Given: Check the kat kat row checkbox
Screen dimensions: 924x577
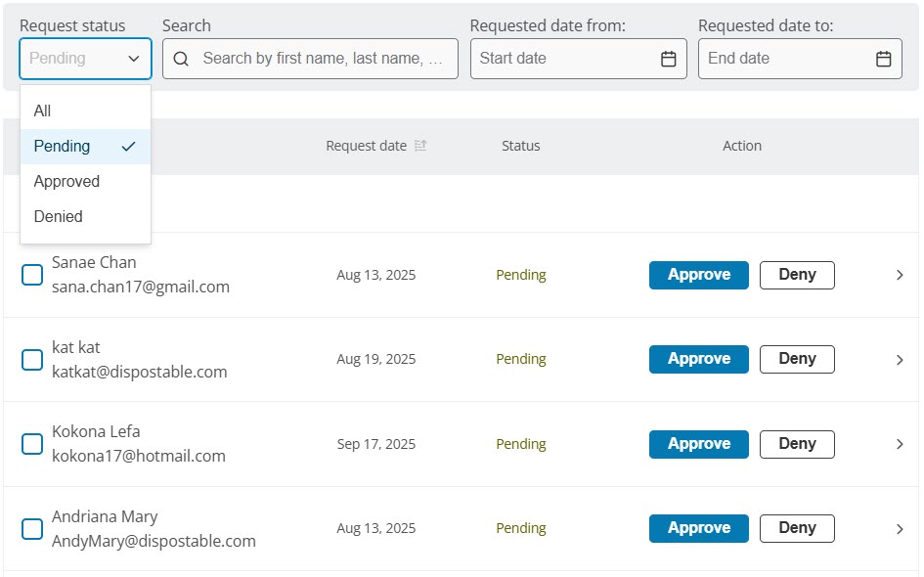Looking at the screenshot, I should (32, 360).
